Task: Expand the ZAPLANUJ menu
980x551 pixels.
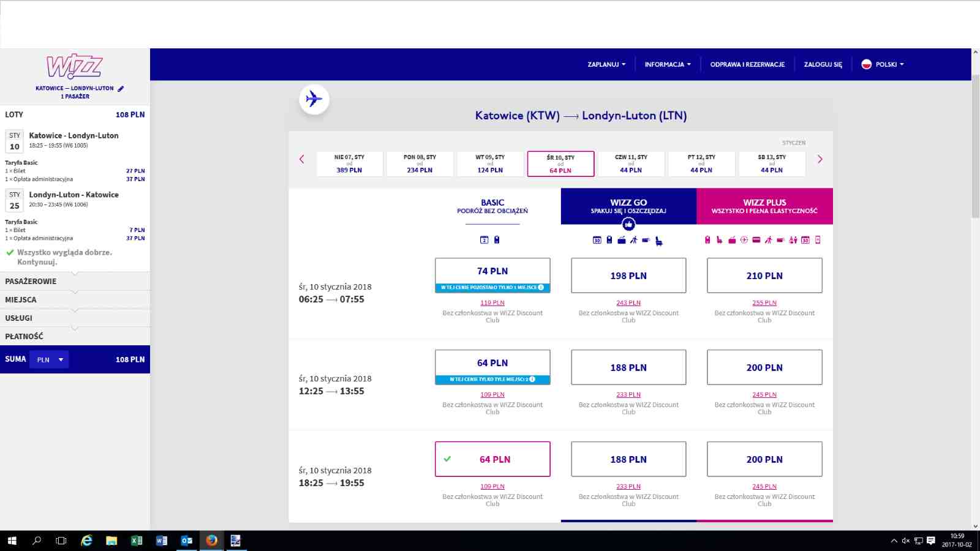Action: [606, 64]
